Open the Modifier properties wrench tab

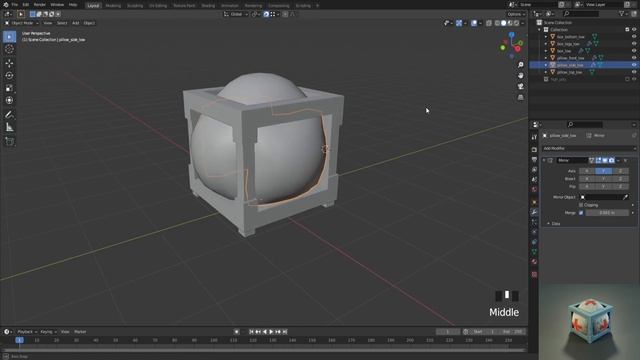(x=534, y=212)
